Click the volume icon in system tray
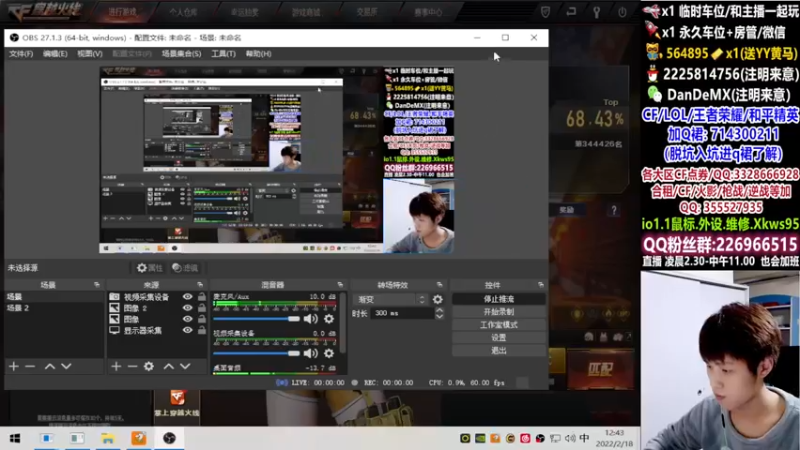Image resolution: width=800 pixels, height=450 pixels. pos(570,438)
